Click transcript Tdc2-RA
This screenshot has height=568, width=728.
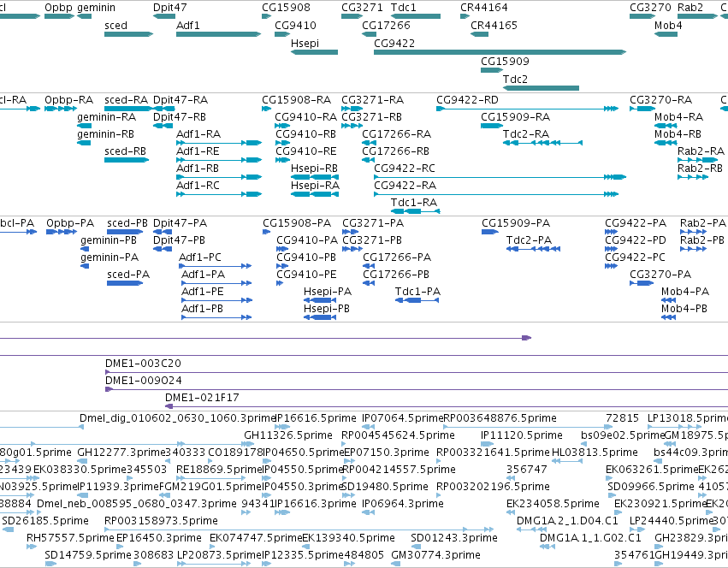click(542, 143)
